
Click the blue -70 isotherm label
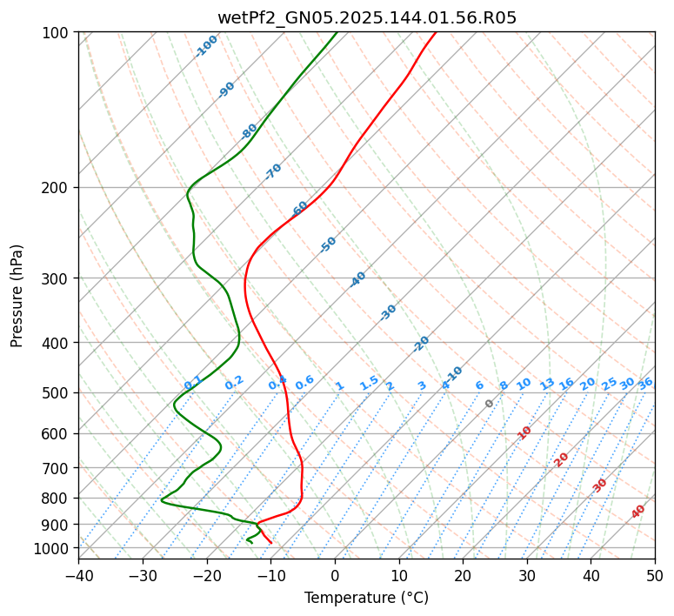tap(272, 171)
